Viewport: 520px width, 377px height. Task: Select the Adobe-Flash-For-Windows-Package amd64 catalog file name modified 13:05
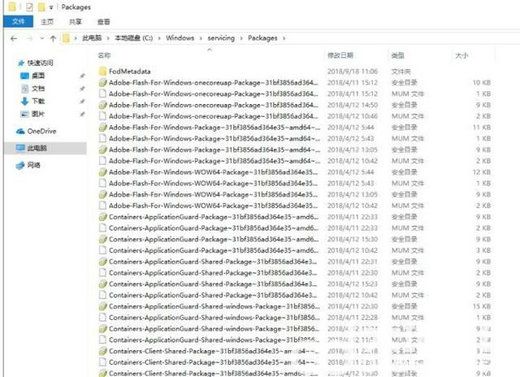point(214,150)
